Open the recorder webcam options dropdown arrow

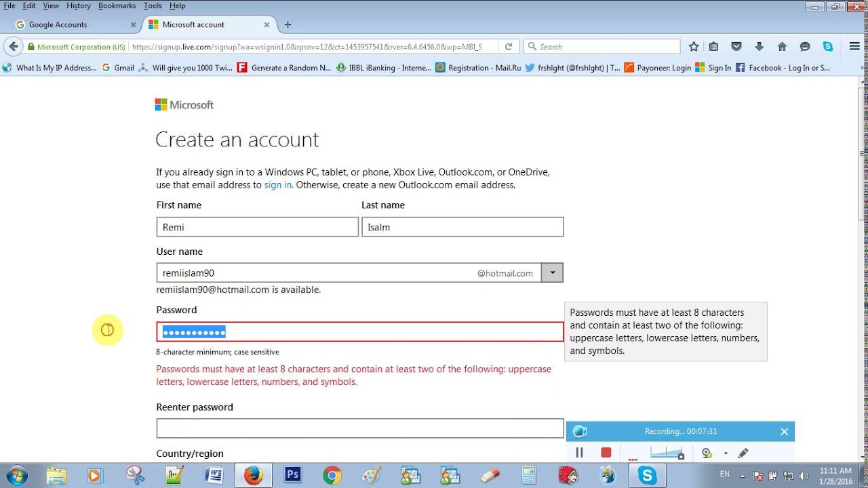click(x=726, y=453)
